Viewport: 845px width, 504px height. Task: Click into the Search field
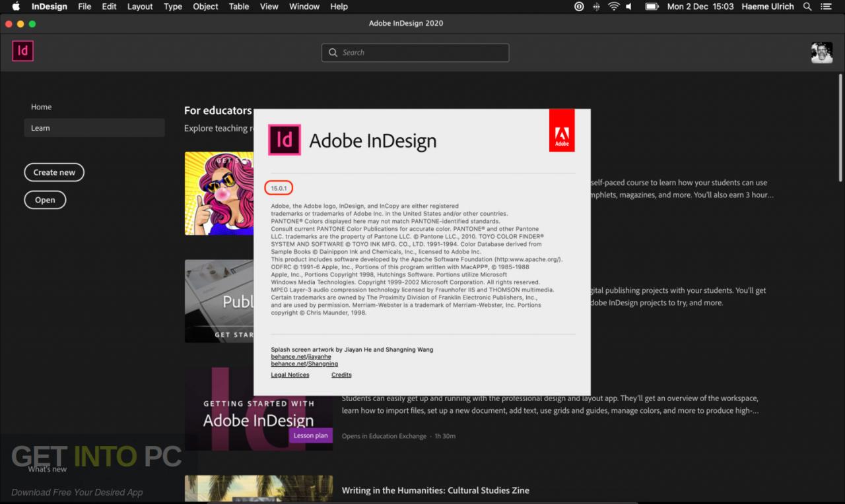(415, 53)
